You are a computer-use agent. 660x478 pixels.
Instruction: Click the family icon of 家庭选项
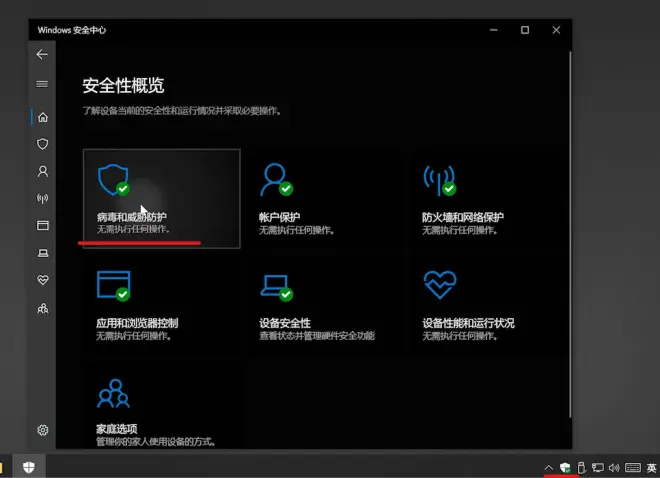click(114, 393)
